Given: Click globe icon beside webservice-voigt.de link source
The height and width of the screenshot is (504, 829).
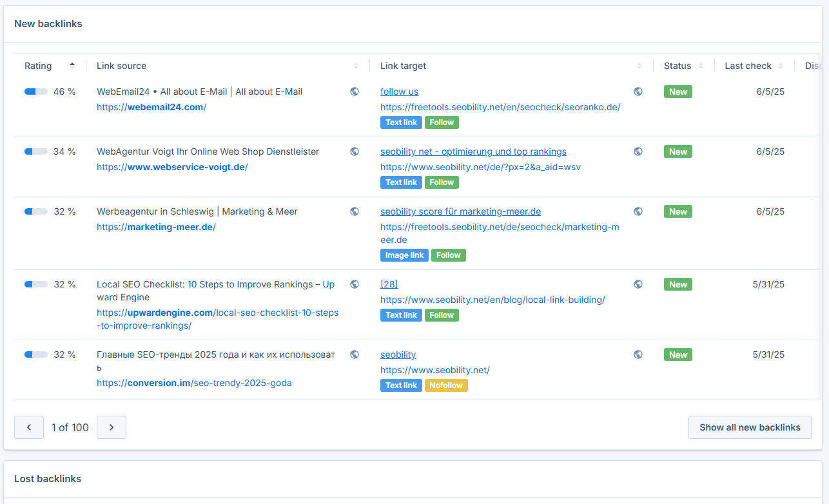Looking at the screenshot, I should pos(355,151).
